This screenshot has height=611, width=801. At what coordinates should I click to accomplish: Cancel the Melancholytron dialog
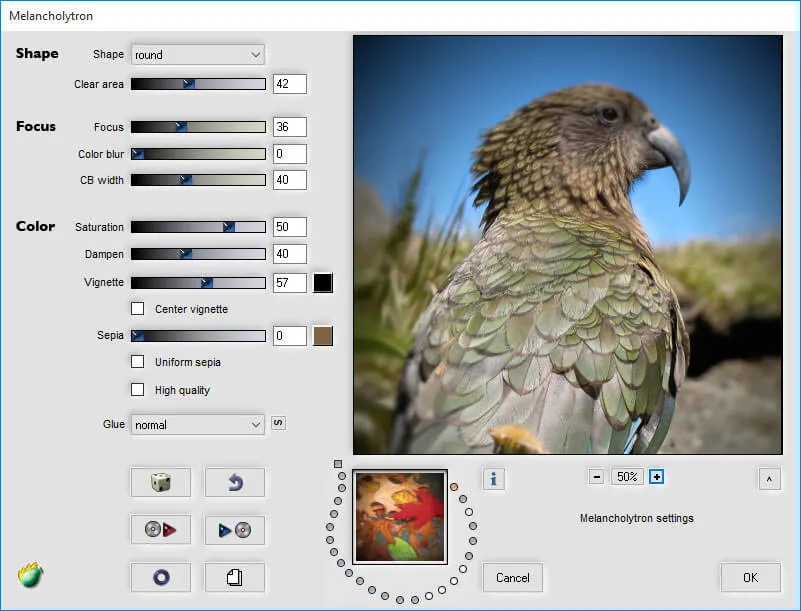[x=512, y=577]
